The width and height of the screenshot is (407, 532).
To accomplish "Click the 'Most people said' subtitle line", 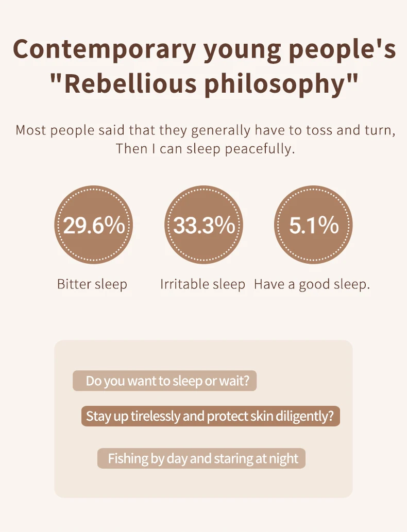I will 206,130.
